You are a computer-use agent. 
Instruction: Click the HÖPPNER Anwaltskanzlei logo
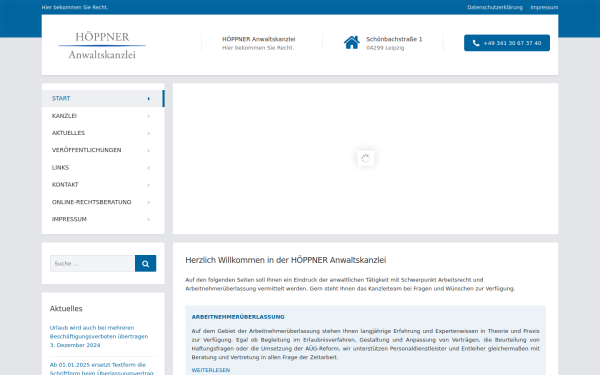pos(102,45)
